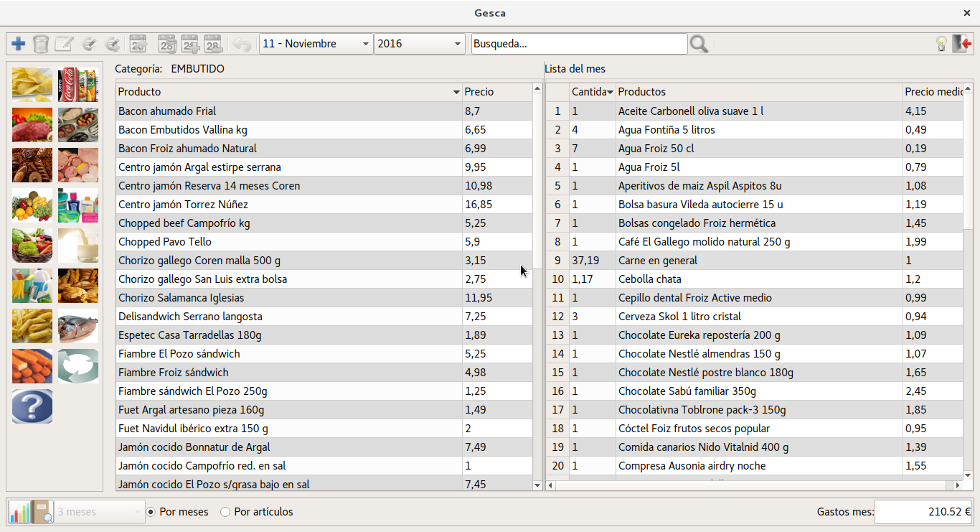Click the 'Busqueda...' search field

click(578, 44)
